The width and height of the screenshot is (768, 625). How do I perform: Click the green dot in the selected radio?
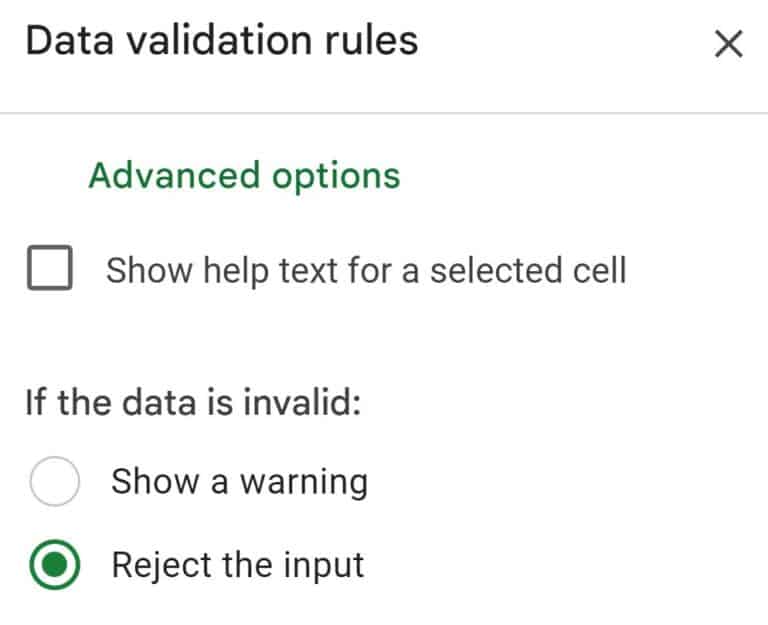click(x=54, y=566)
